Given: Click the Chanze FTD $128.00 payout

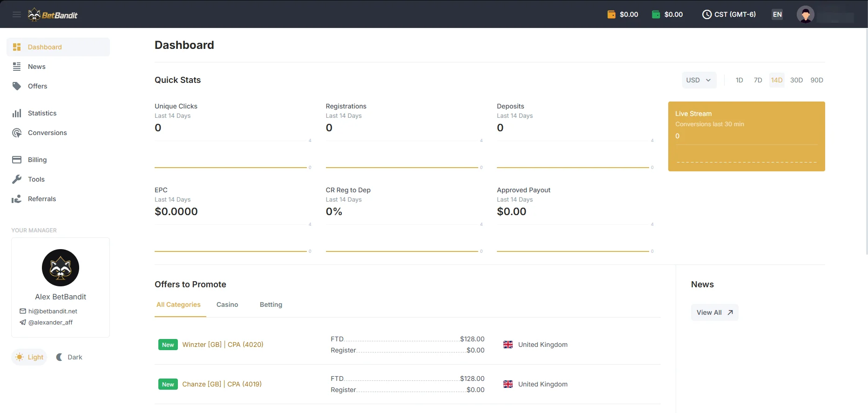Looking at the screenshot, I should coord(472,379).
